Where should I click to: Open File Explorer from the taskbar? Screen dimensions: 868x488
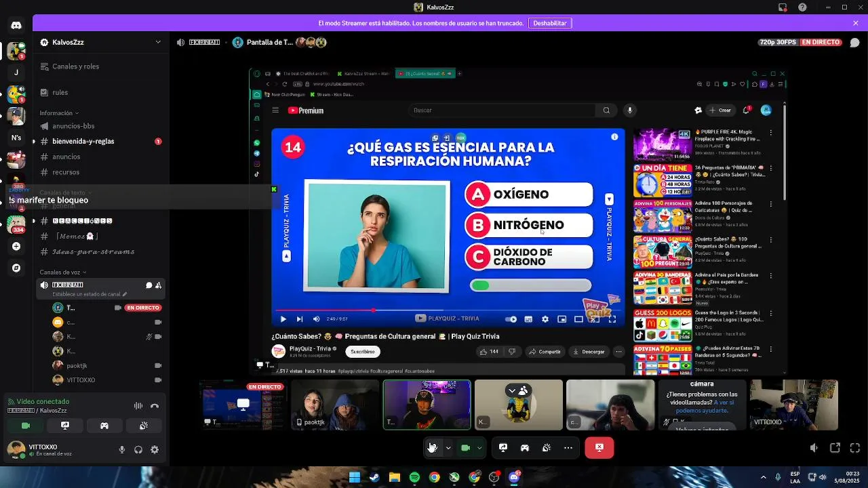(394, 477)
